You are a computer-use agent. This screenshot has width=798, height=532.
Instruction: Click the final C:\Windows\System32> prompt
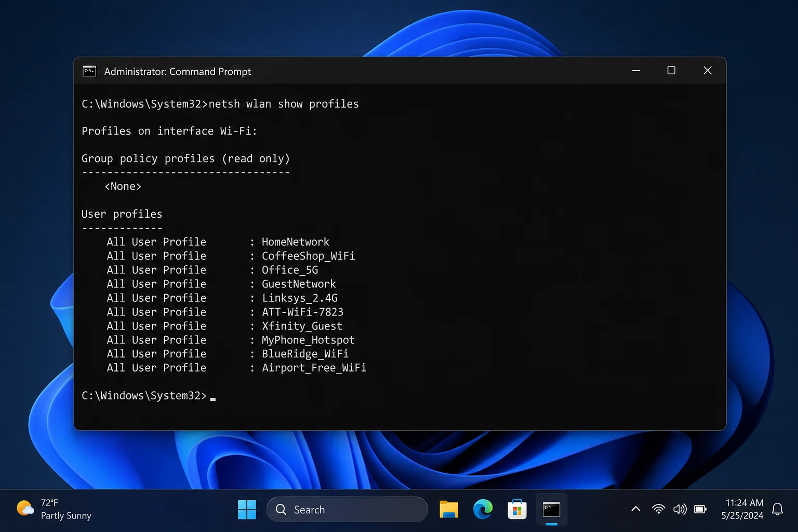pos(144,396)
